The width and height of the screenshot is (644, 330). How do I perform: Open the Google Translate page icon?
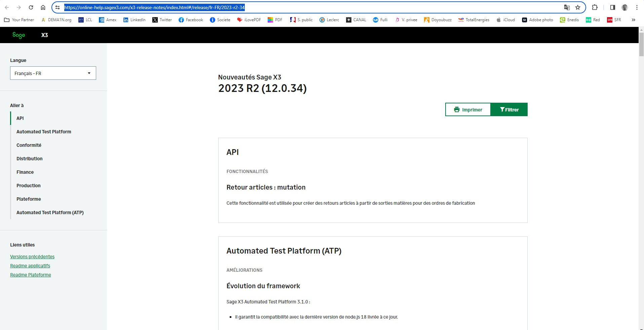pos(567,7)
